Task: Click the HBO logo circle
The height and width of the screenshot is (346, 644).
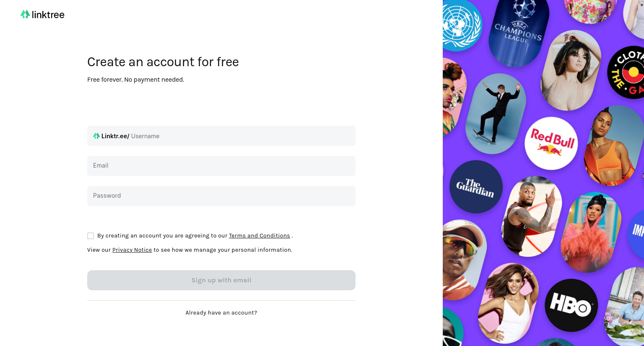Action: tap(571, 305)
